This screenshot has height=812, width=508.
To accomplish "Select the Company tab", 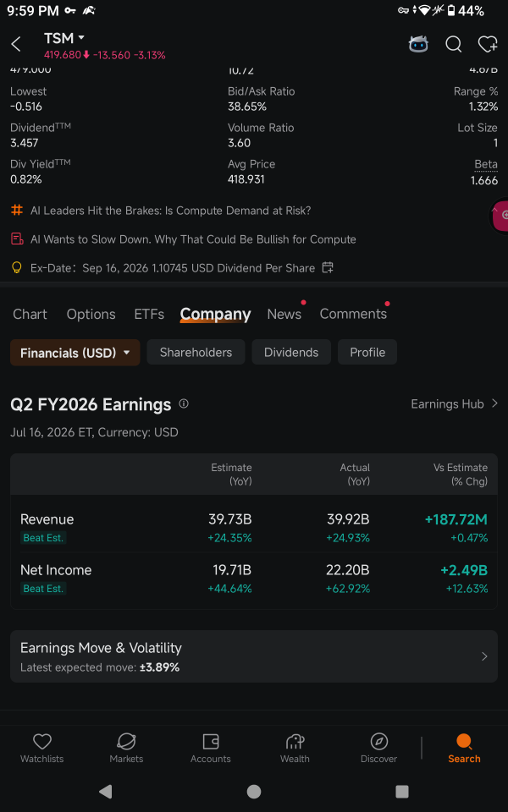I will click(216, 314).
